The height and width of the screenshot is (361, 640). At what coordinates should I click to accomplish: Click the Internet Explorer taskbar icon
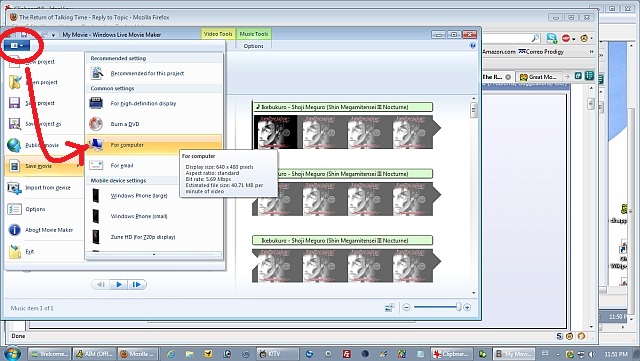171,354
